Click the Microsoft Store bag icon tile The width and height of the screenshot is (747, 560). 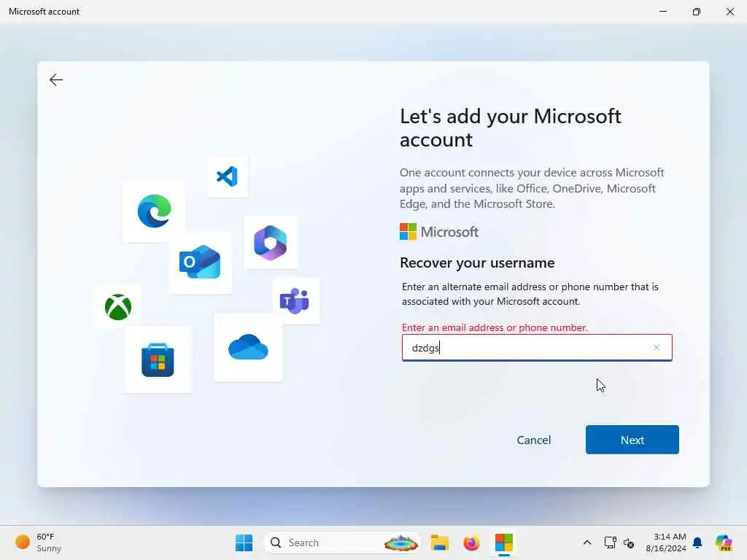point(158,359)
